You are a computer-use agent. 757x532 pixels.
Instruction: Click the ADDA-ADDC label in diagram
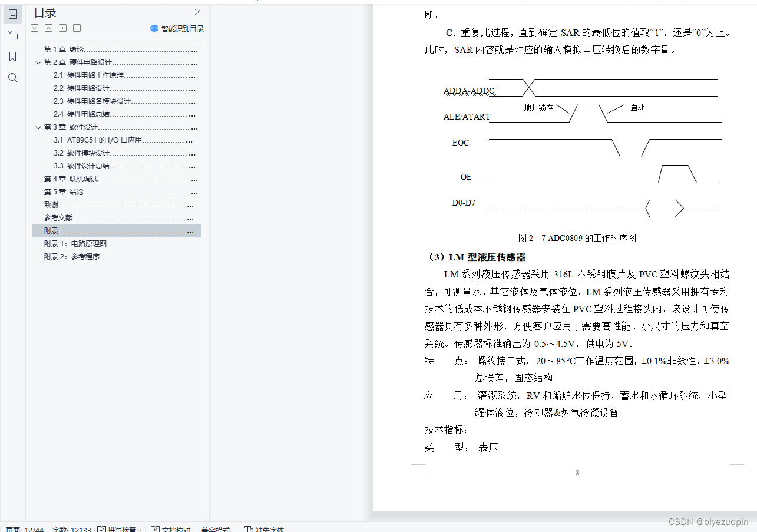coord(469,91)
